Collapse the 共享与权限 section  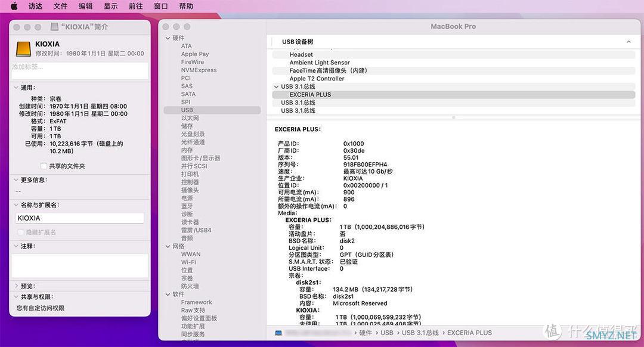pos(16,297)
